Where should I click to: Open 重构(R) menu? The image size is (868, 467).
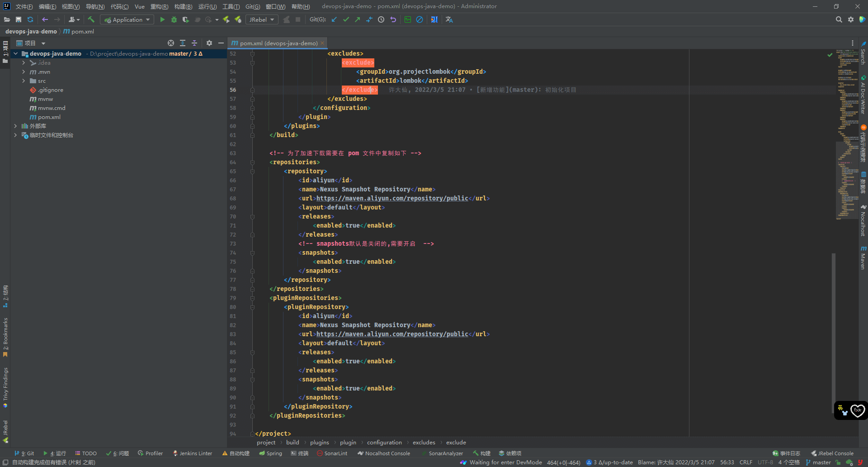pos(159,6)
